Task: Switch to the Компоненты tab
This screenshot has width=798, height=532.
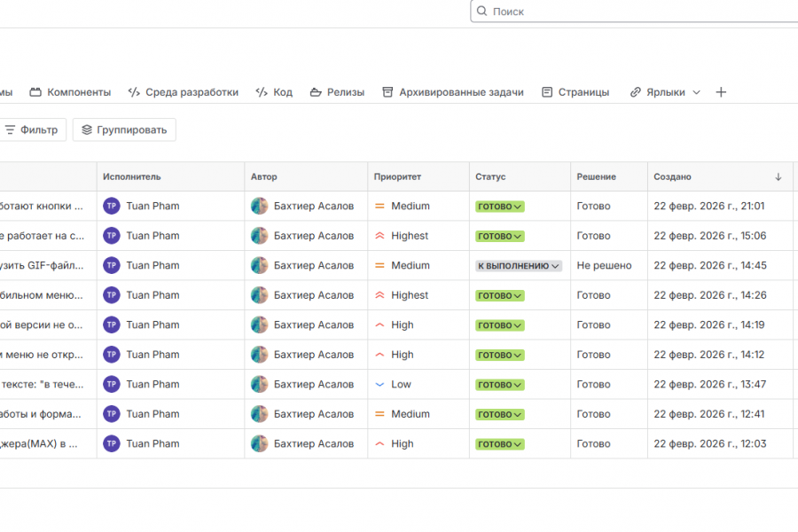Action: point(78,92)
